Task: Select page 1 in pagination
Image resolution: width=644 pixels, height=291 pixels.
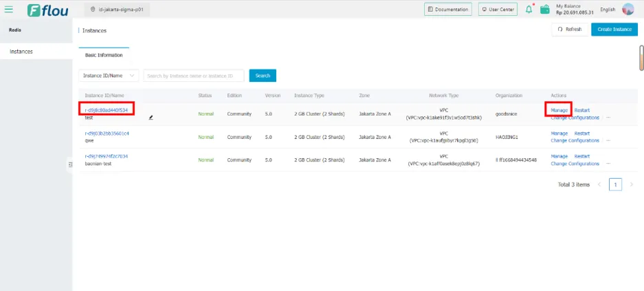Action: [615, 184]
